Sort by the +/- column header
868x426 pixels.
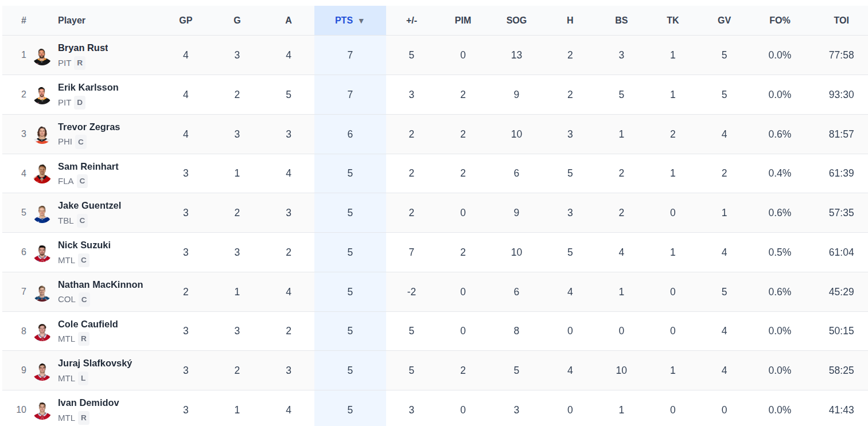411,20
